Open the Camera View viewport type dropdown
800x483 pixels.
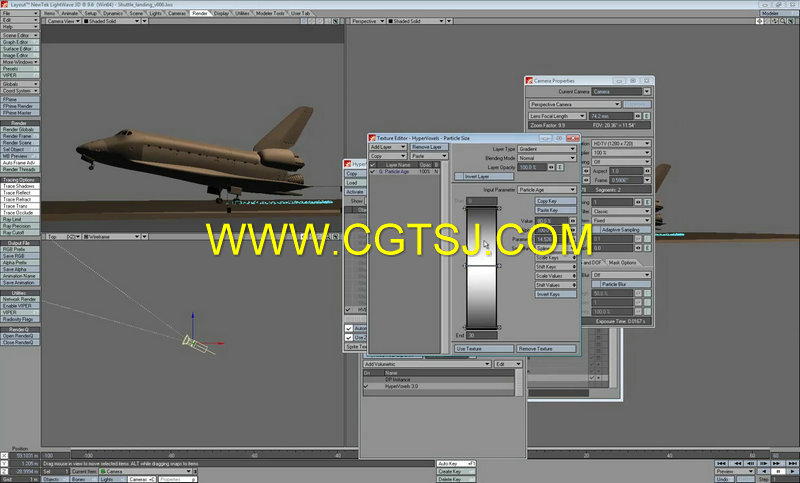coord(63,21)
